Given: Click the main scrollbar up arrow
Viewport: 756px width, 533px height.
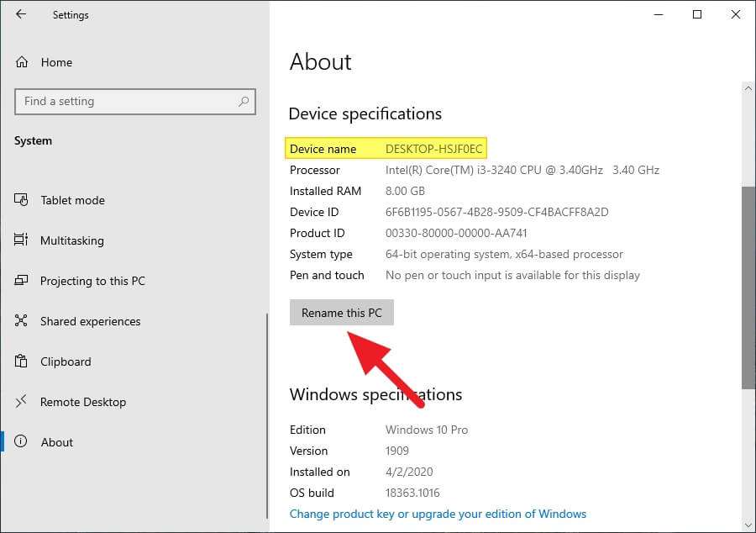Looking at the screenshot, I should point(748,89).
